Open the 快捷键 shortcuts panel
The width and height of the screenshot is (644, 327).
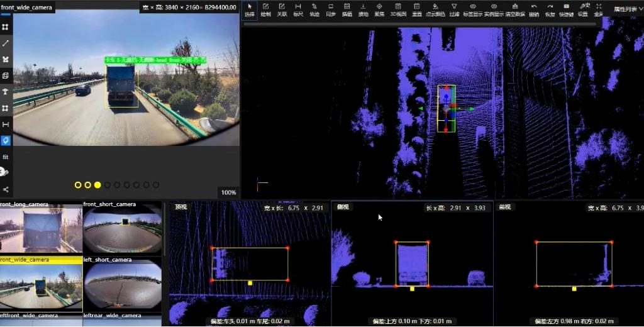pyautogui.click(x=567, y=10)
